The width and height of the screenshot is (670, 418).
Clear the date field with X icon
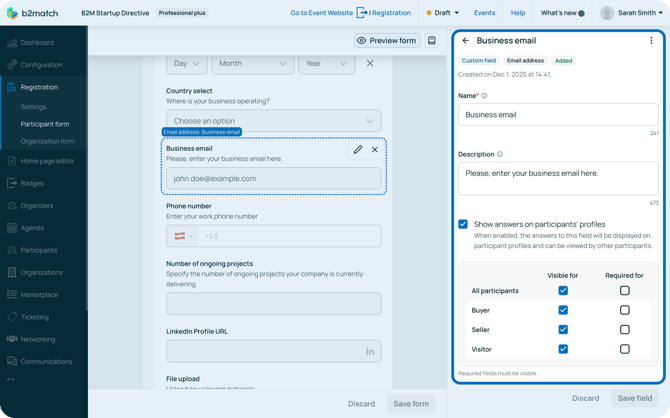[x=370, y=63]
